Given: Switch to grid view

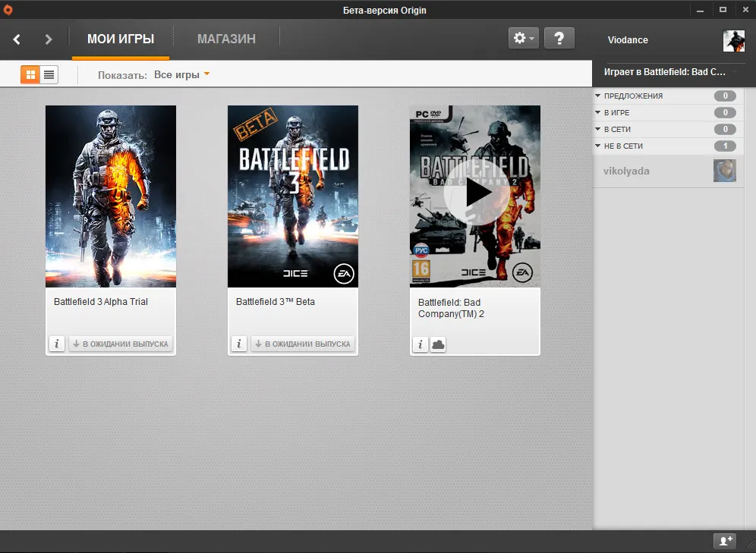Looking at the screenshot, I should [x=30, y=74].
